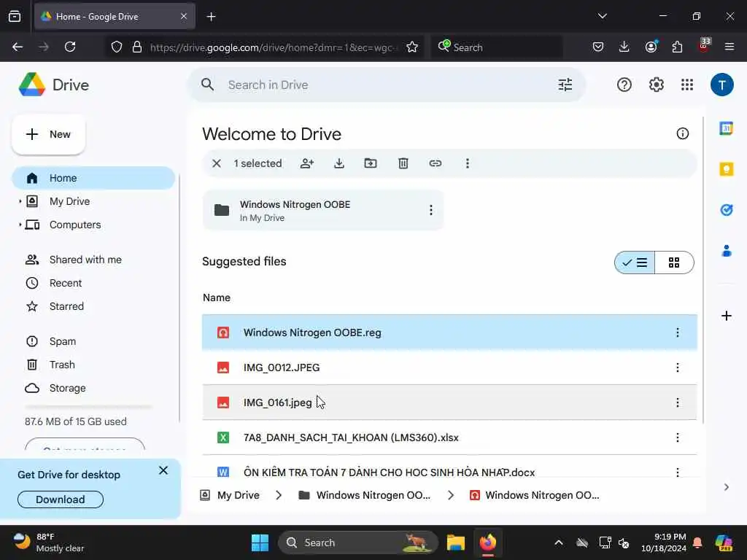Select Home in the sidebar
747x560 pixels.
coord(93,178)
